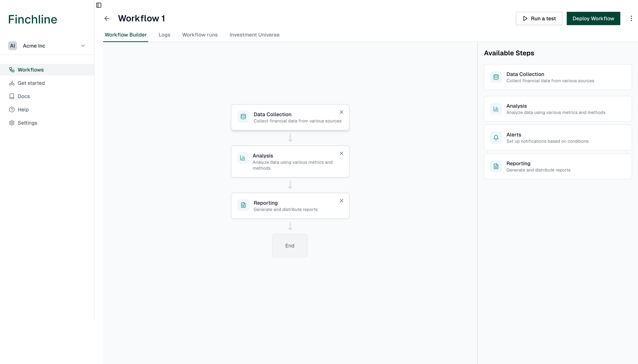Open the Workflow runs tab
Screen dimensions: 638x364
(200, 35)
